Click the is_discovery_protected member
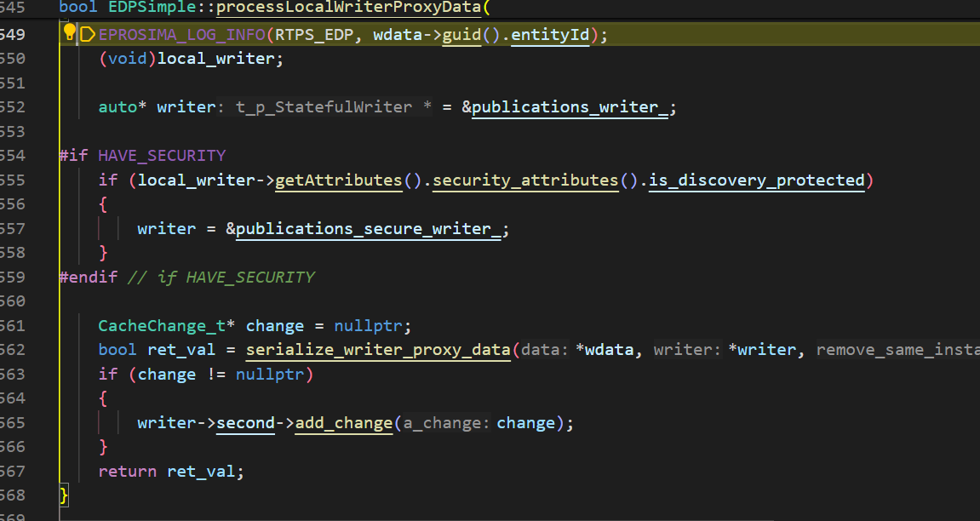Viewport: 980px width, 521px height. point(756,180)
